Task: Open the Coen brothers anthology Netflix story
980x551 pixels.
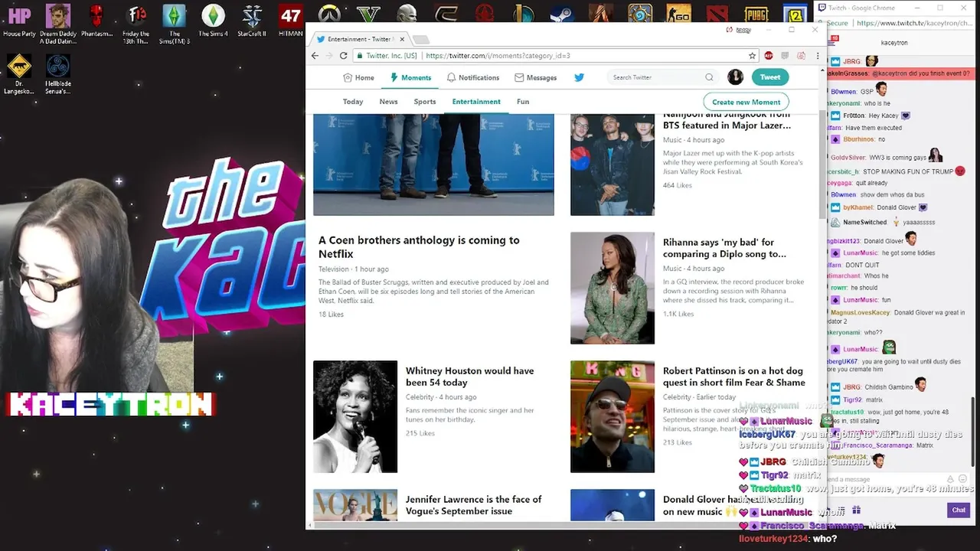Action: (x=419, y=246)
